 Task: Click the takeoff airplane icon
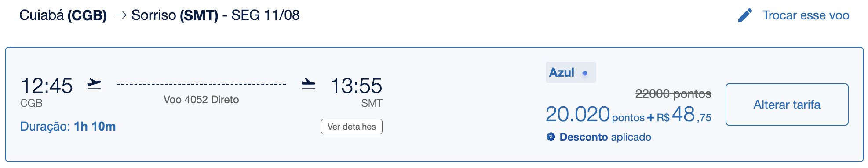[94, 83]
